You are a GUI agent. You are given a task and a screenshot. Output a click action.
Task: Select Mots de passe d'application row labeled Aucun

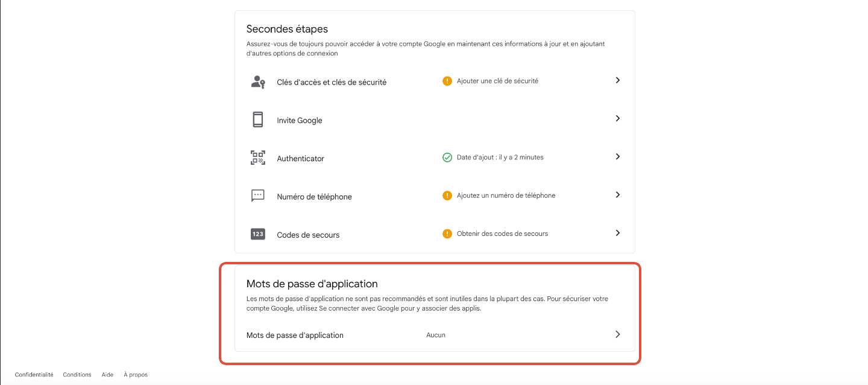[x=435, y=335]
